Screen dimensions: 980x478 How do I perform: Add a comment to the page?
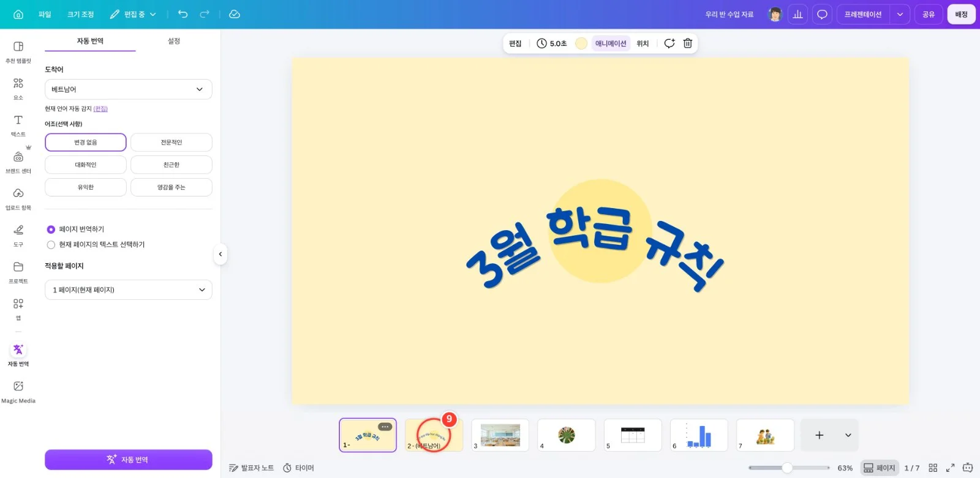point(669,43)
